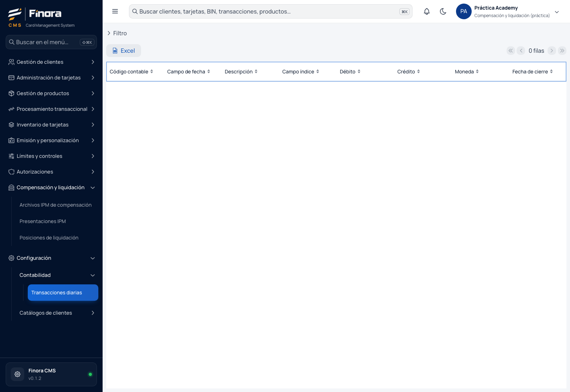Click the PA user avatar

point(464,11)
